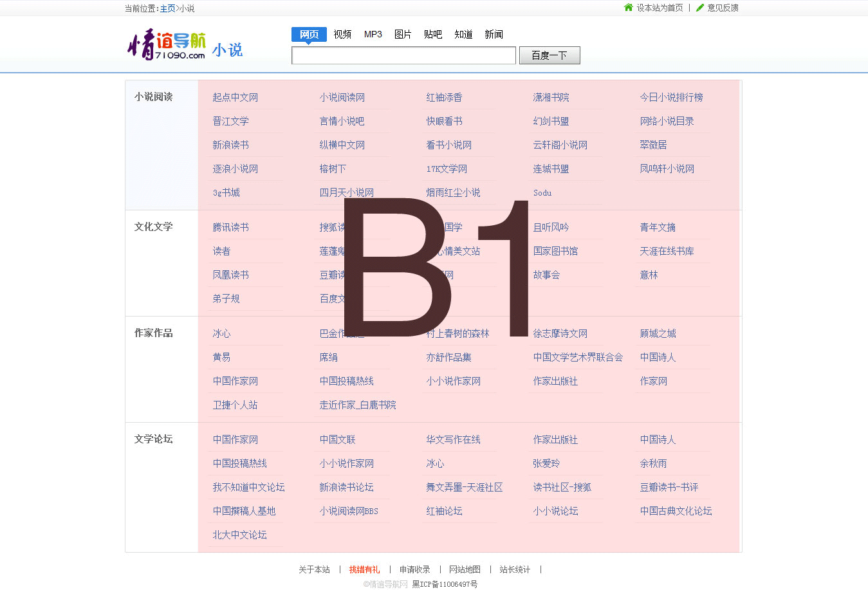Visit the 翠微居 link
This screenshot has height=590, width=868.
[x=654, y=145]
